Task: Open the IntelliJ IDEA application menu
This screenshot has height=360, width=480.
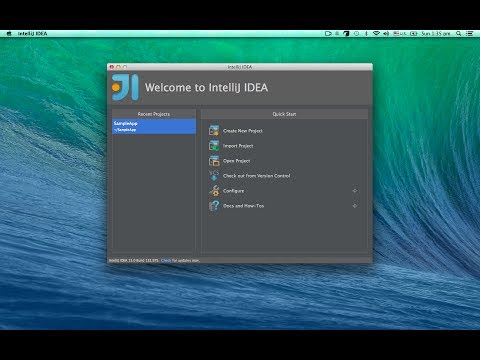Action: [x=32, y=34]
